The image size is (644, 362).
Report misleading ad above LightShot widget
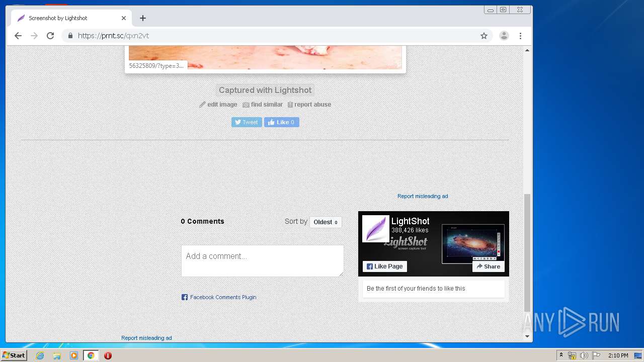point(423,196)
